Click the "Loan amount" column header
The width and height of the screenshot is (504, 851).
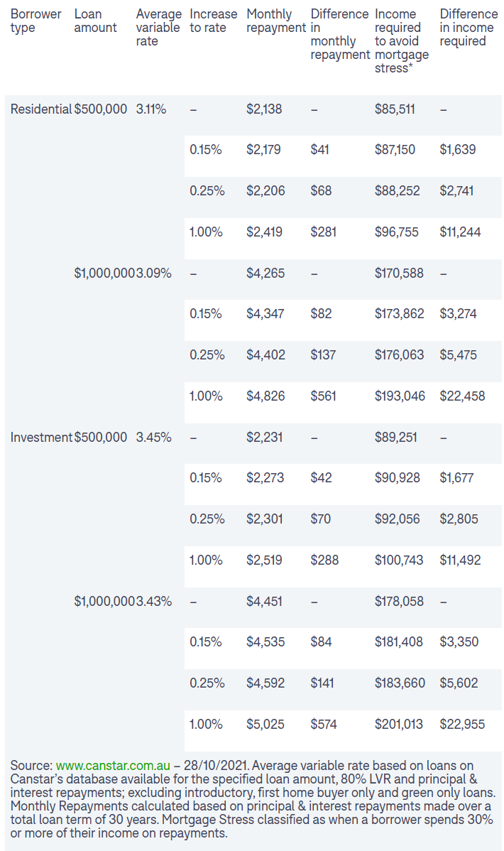[x=95, y=21]
